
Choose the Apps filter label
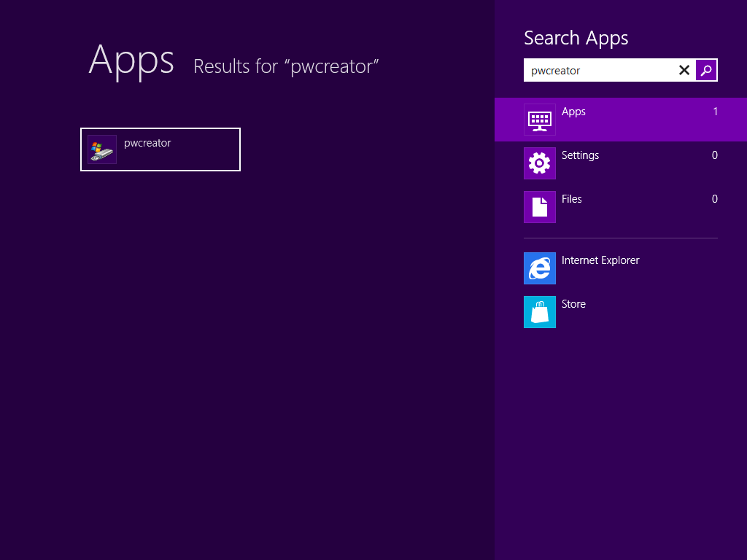(573, 112)
